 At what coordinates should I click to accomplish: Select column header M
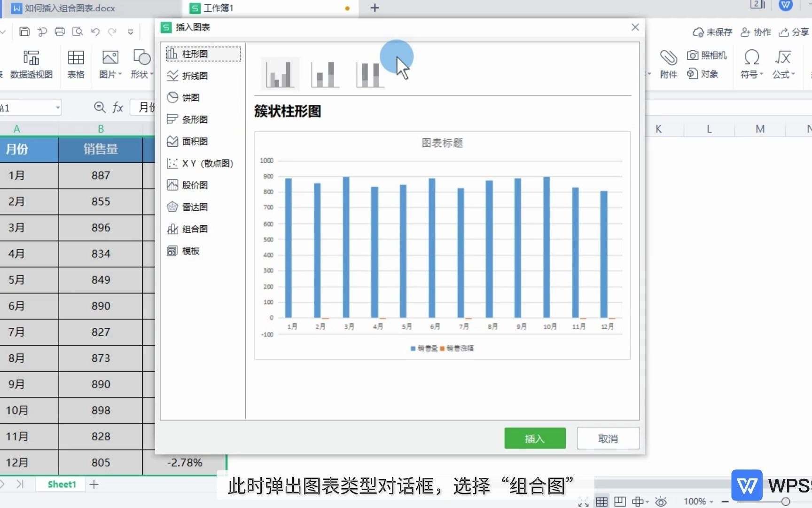[x=760, y=129]
